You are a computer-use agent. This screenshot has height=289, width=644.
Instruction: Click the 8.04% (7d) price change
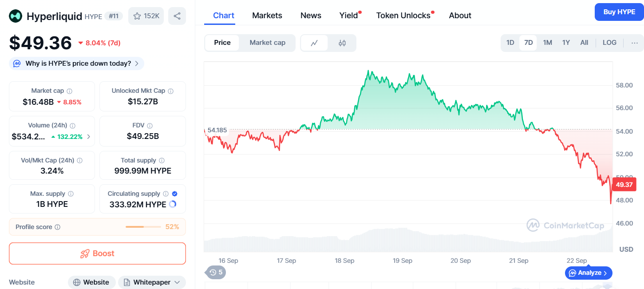[99, 43]
